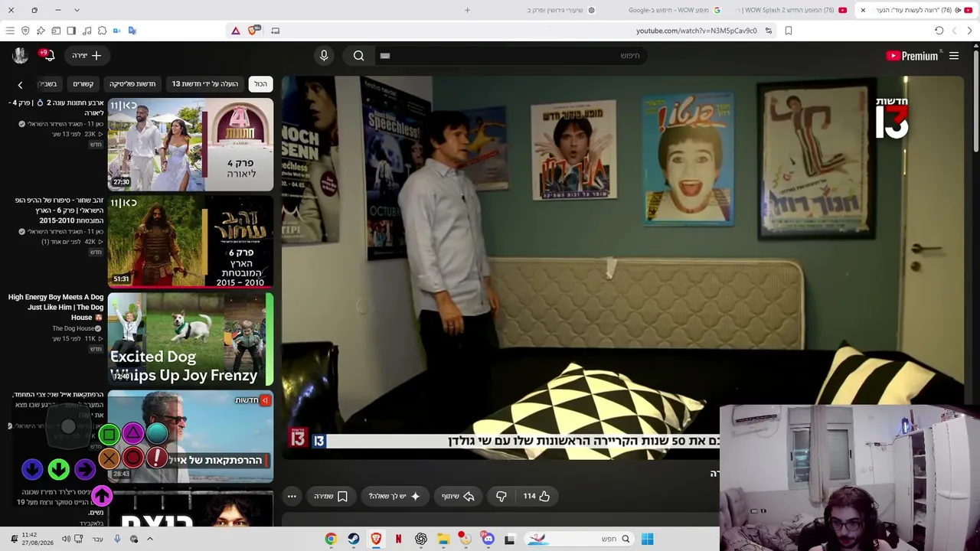980x551 pixels.
Task: Click the 'יש לך שאלה?' ask button
Action: tap(394, 496)
